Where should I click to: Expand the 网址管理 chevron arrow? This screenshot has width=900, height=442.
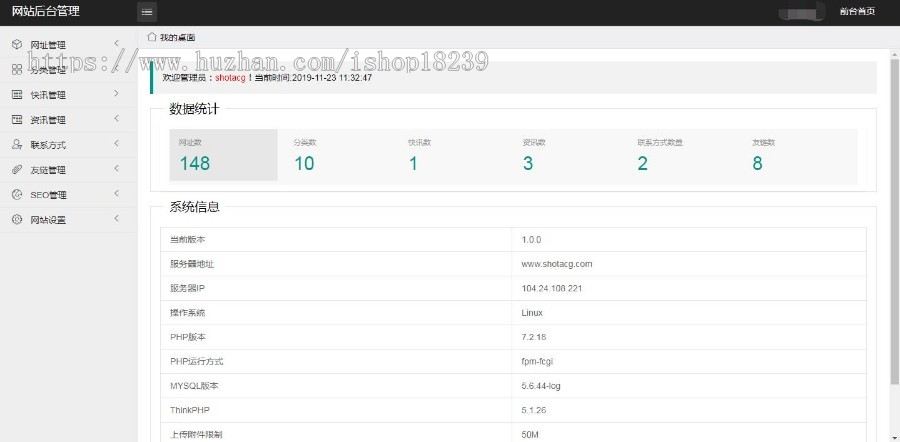(x=116, y=44)
